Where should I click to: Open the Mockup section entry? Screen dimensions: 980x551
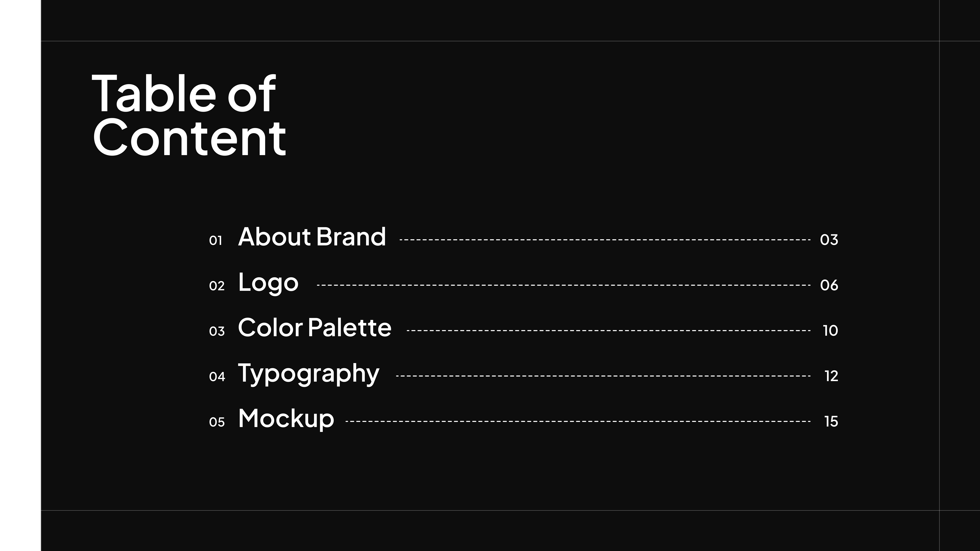[x=286, y=418]
